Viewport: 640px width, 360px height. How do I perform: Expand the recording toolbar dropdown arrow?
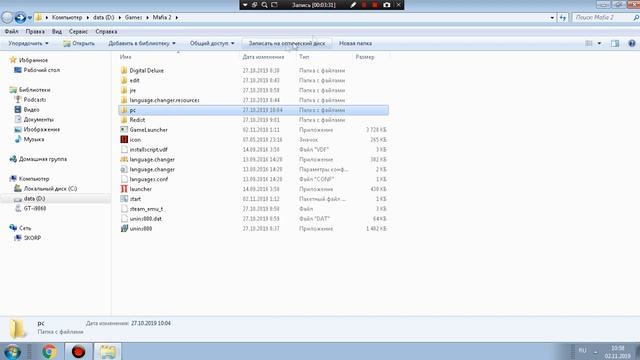coord(245,5)
